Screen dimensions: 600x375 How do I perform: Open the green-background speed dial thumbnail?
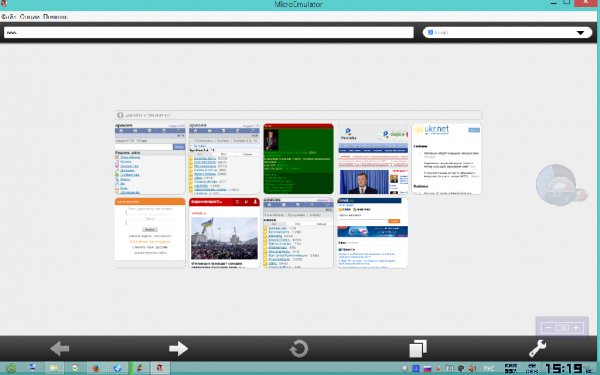click(298, 158)
